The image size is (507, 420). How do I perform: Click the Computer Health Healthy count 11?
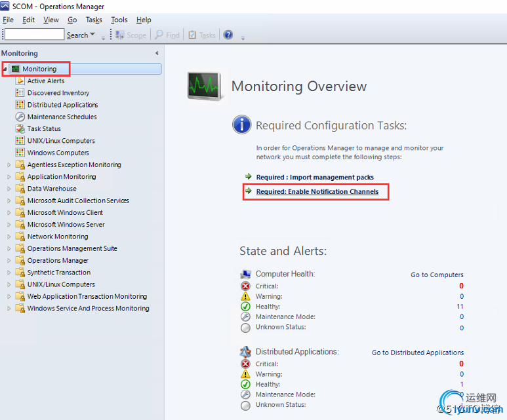click(460, 306)
